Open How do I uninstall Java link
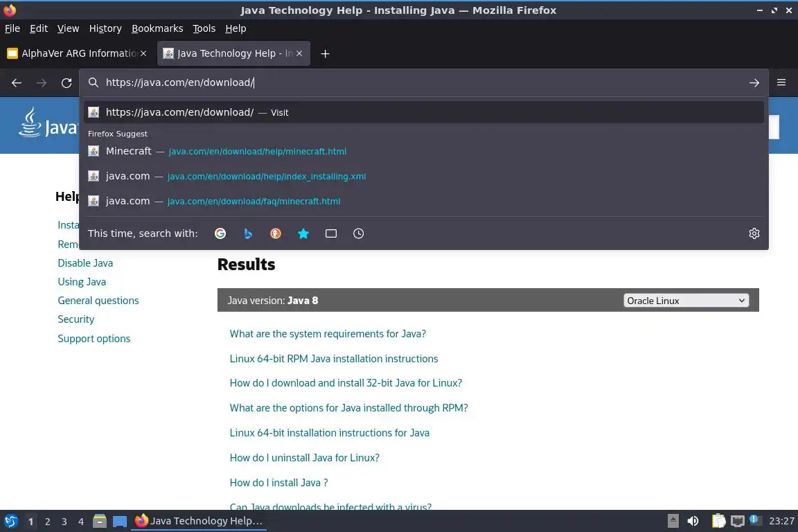This screenshot has width=798, height=532. pos(304,458)
